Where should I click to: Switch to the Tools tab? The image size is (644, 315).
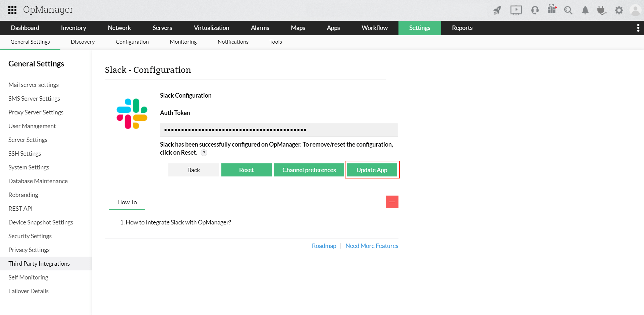coord(276,42)
